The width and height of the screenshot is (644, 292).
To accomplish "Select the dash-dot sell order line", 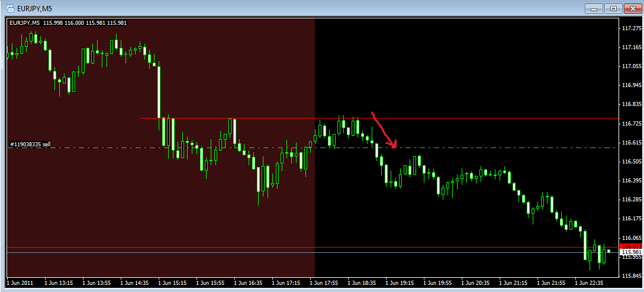I will point(474,147).
